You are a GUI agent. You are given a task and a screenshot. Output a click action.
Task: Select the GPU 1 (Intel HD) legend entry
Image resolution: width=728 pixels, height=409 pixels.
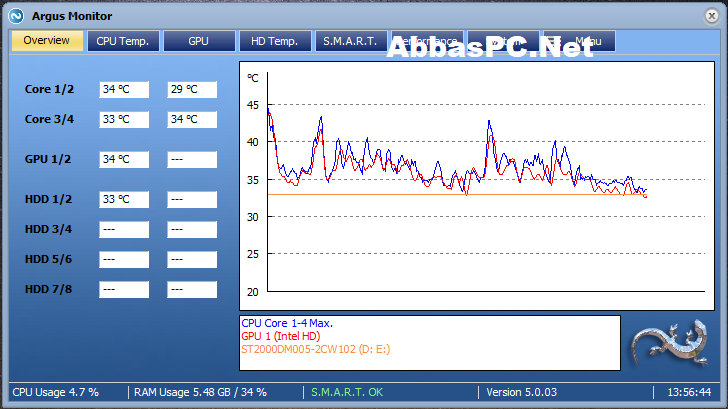280,336
